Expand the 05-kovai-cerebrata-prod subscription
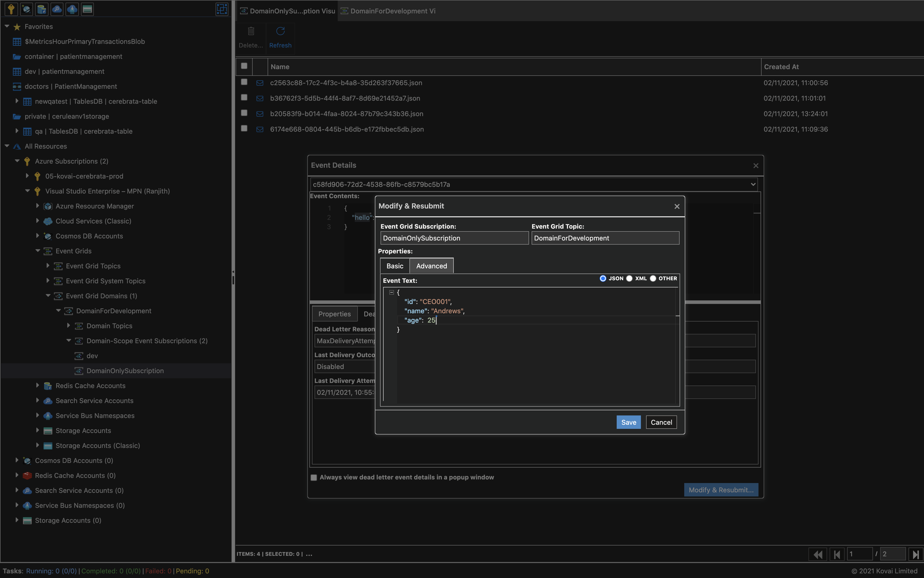924x578 pixels. pyautogui.click(x=27, y=176)
